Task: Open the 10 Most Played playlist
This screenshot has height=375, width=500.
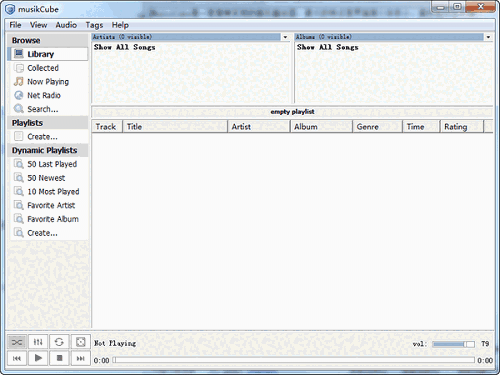Action: (53, 192)
